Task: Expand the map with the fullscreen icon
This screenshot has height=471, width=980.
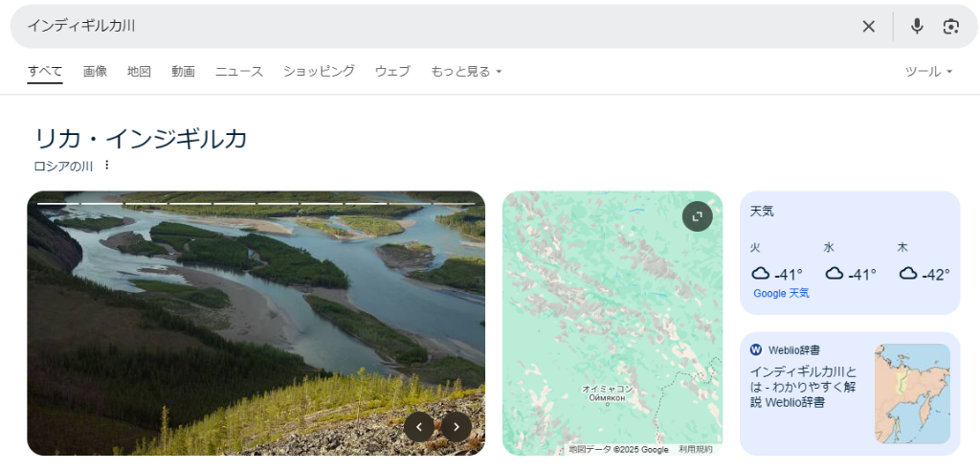Action: click(x=697, y=216)
